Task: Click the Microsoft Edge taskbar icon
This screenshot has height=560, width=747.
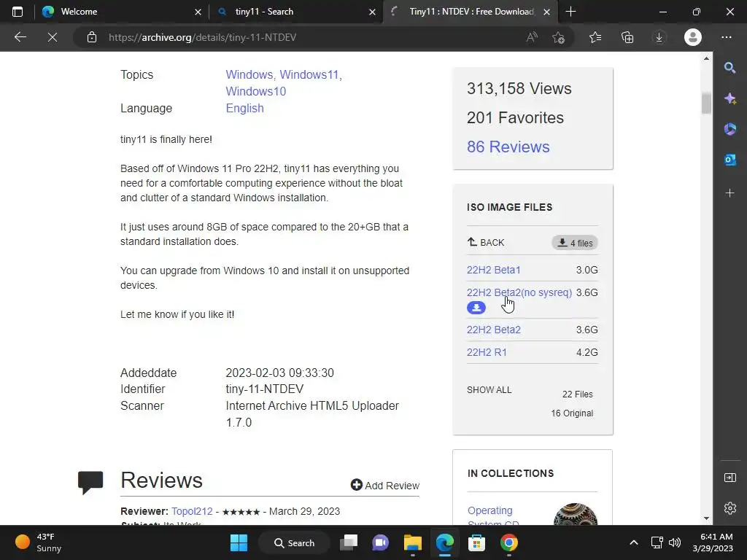Action: pos(444,542)
